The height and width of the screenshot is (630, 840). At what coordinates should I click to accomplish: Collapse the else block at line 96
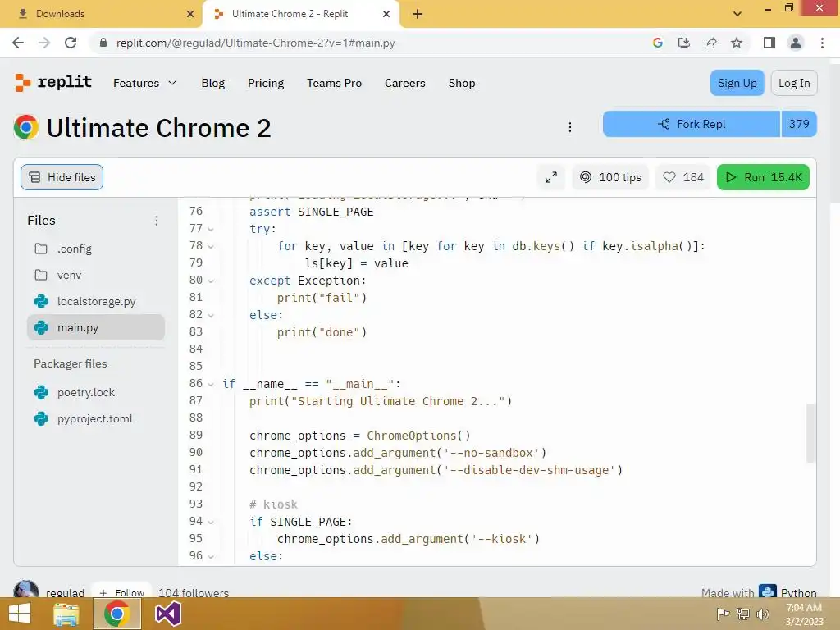(211, 557)
